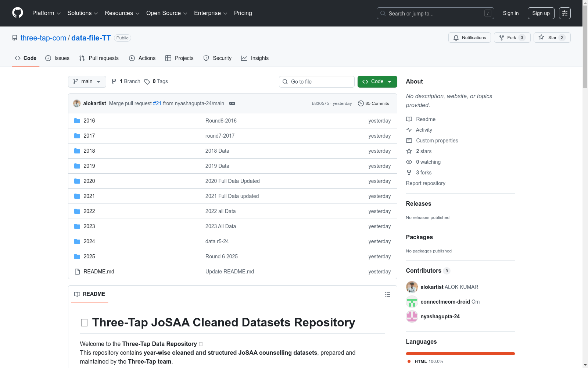Open the green Code dropdown button
Screen dimensions: 588x368
click(377, 82)
